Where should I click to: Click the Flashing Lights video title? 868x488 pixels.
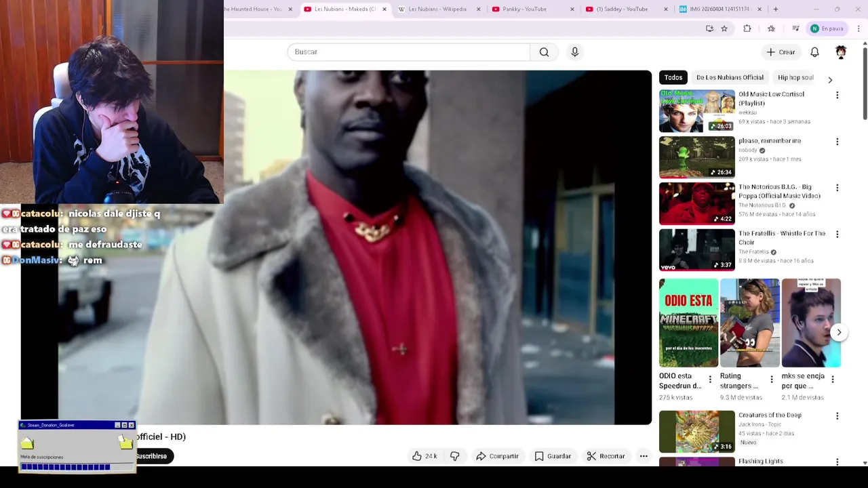click(761, 462)
